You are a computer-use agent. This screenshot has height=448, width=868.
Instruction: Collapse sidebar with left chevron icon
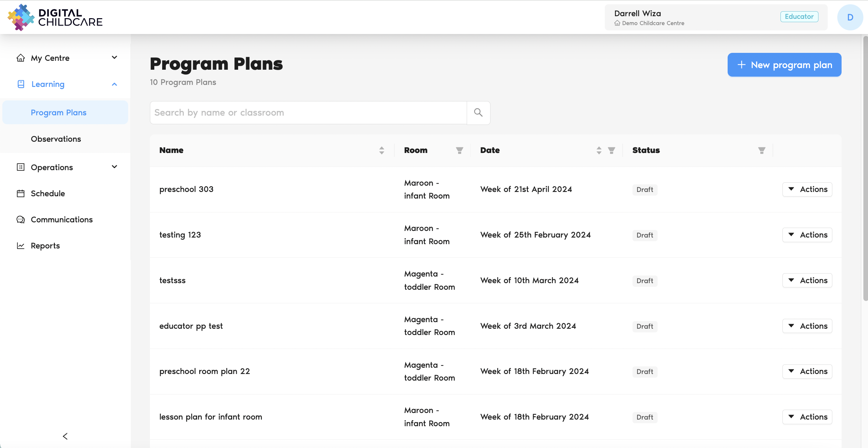point(65,436)
